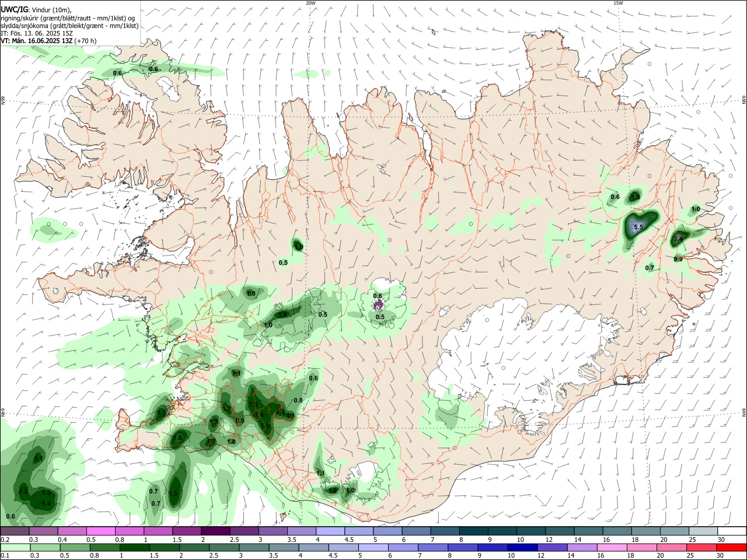Click the 'VT: Mán. 16.06.2025 13Z (+70 h)' line
This screenshot has height=560, width=747.
(x=49, y=41)
